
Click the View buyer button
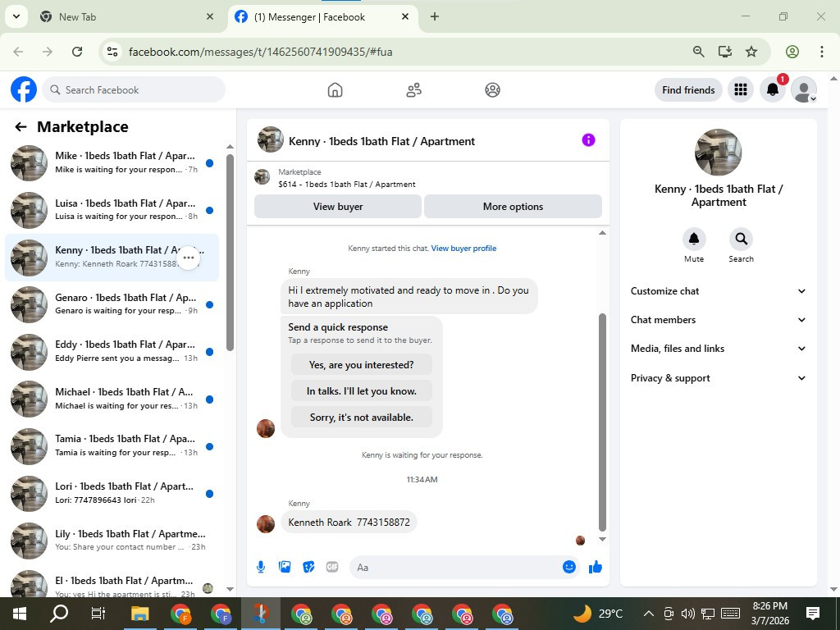337,206
